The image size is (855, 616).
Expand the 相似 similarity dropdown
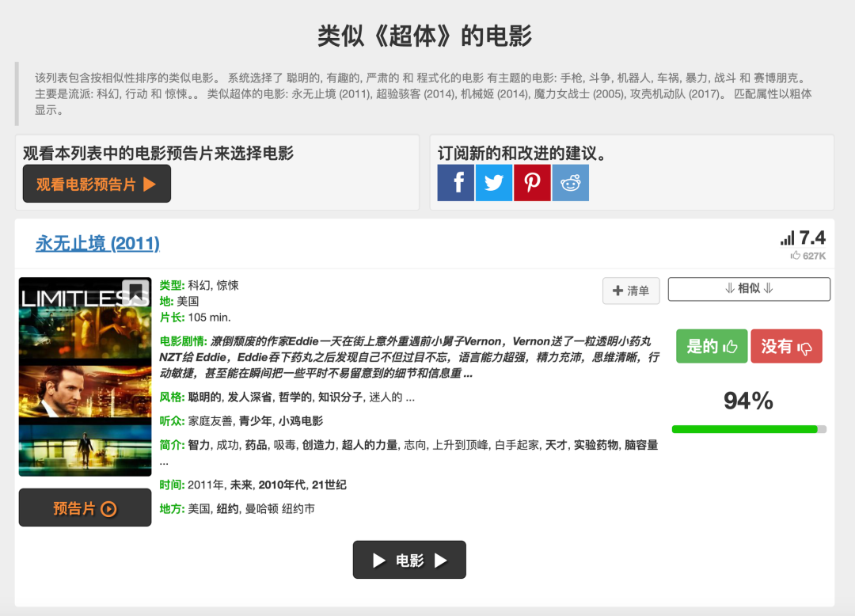[x=749, y=289]
